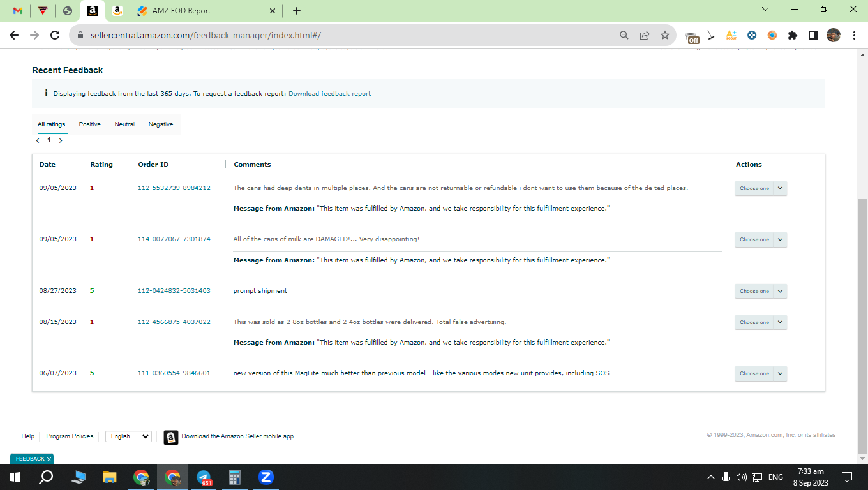Click the Download feedback report link

coord(329,93)
